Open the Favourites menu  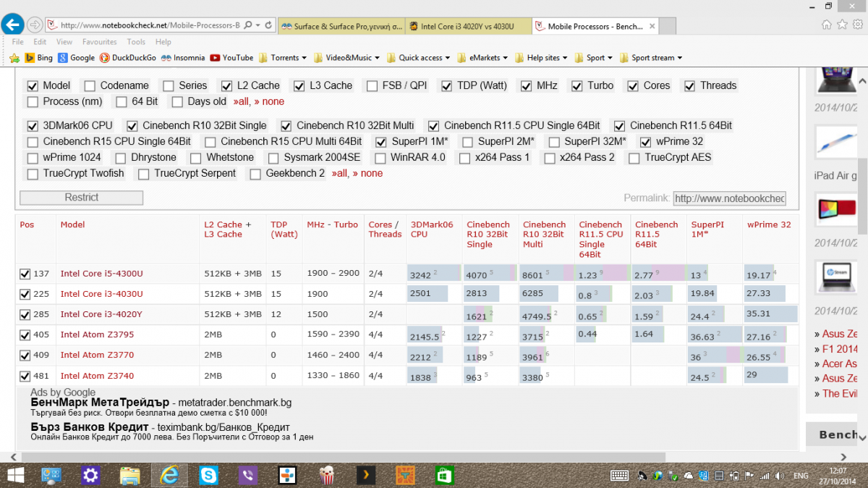click(99, 42)
